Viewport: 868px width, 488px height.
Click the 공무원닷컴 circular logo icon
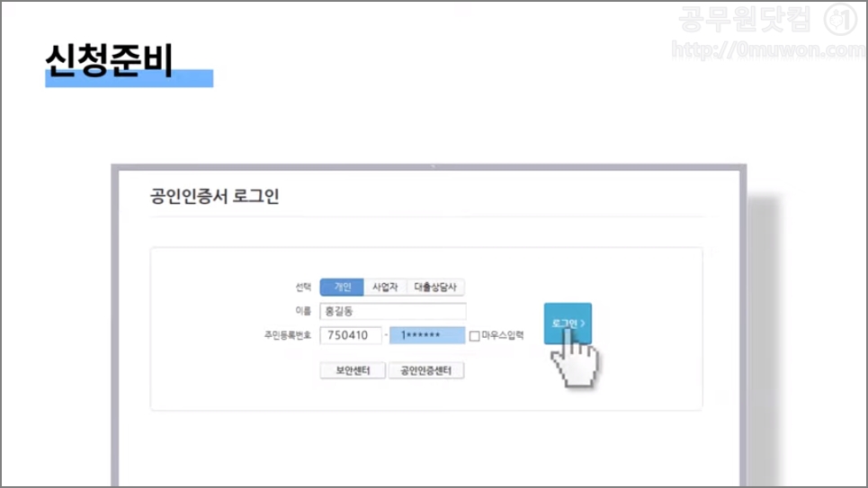pyautogui.click(x=840, y=20)
